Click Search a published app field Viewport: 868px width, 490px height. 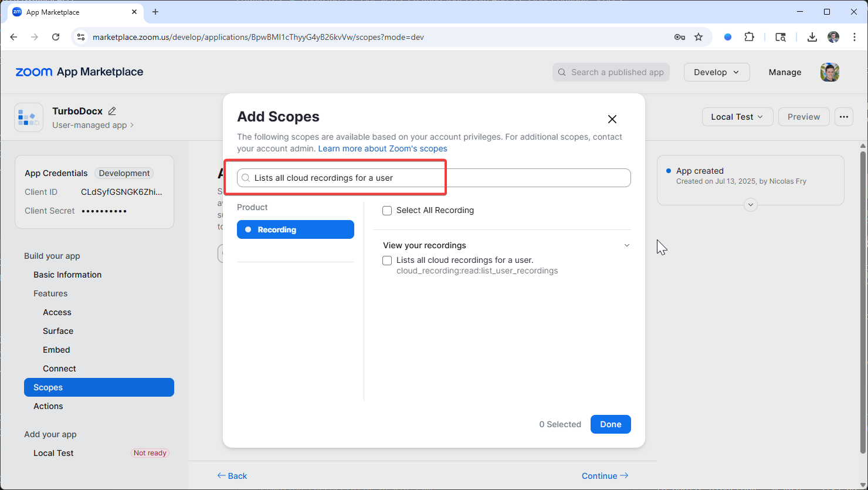click(611, 72)
